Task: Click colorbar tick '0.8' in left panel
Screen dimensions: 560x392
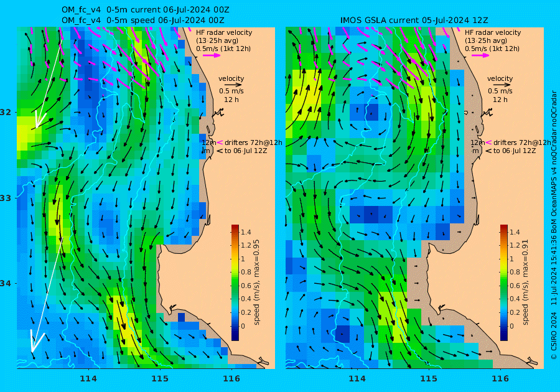Action: pyautogui.click(x=246, y=272)
